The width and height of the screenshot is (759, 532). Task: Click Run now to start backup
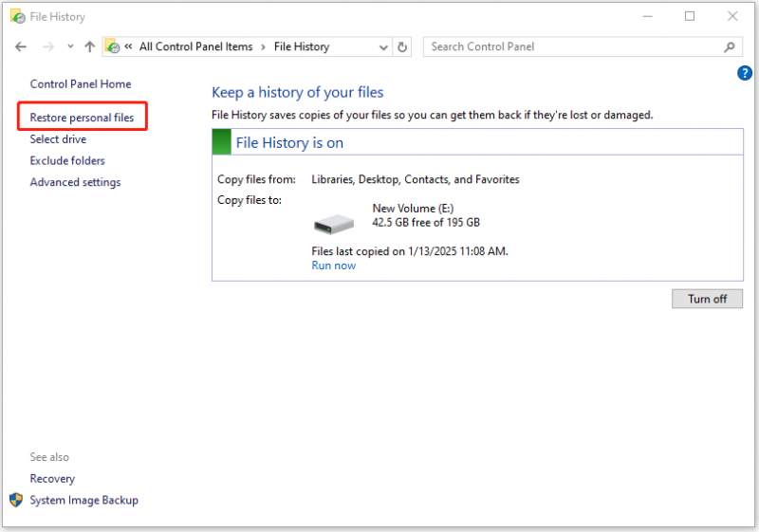[x=334, y=266]
